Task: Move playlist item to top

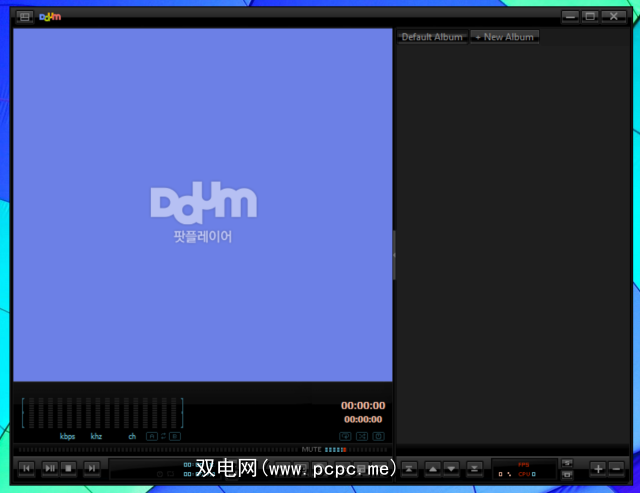Action: pyautogui.click(x=409, y=469)
